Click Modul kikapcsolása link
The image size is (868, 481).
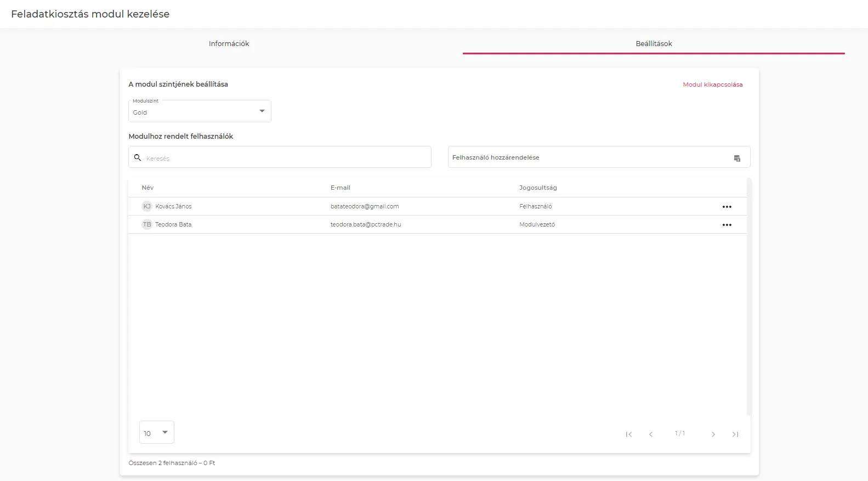pyautogui.click(x=712, y=84)
